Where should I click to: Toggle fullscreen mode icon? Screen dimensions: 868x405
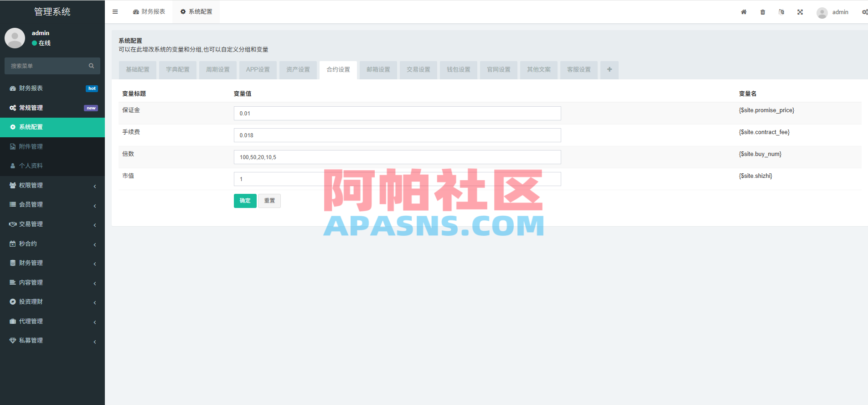(x=800, y=12)
